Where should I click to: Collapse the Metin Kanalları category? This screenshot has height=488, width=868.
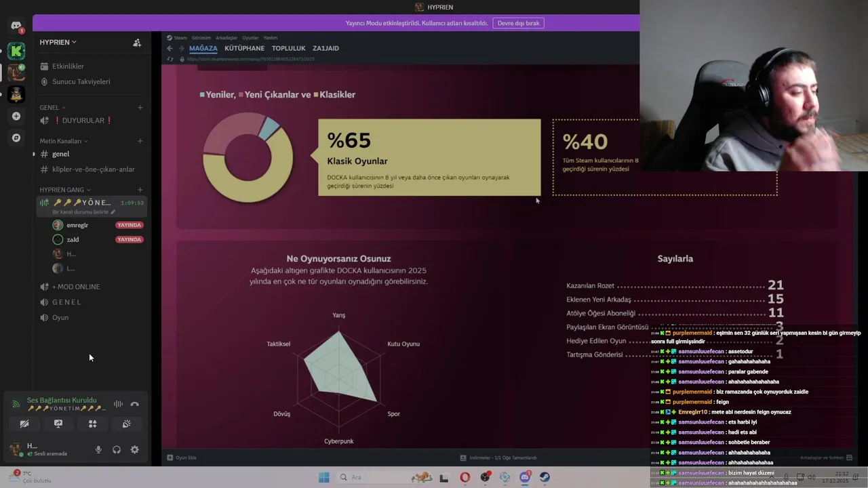[64, 141]
